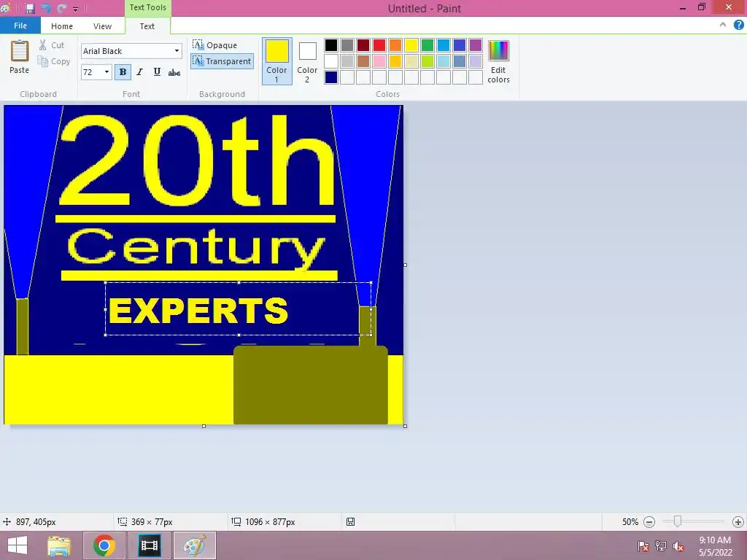Click the file size disk status icon

pos(351,522)
